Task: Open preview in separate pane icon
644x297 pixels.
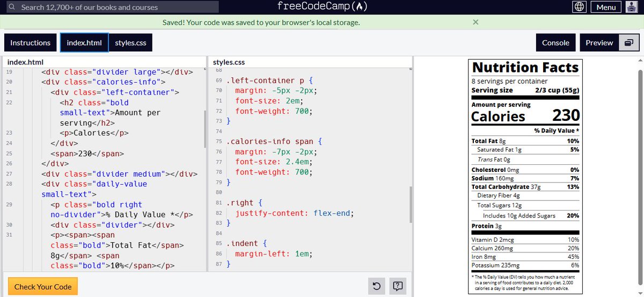Action: tap(629, 43)
